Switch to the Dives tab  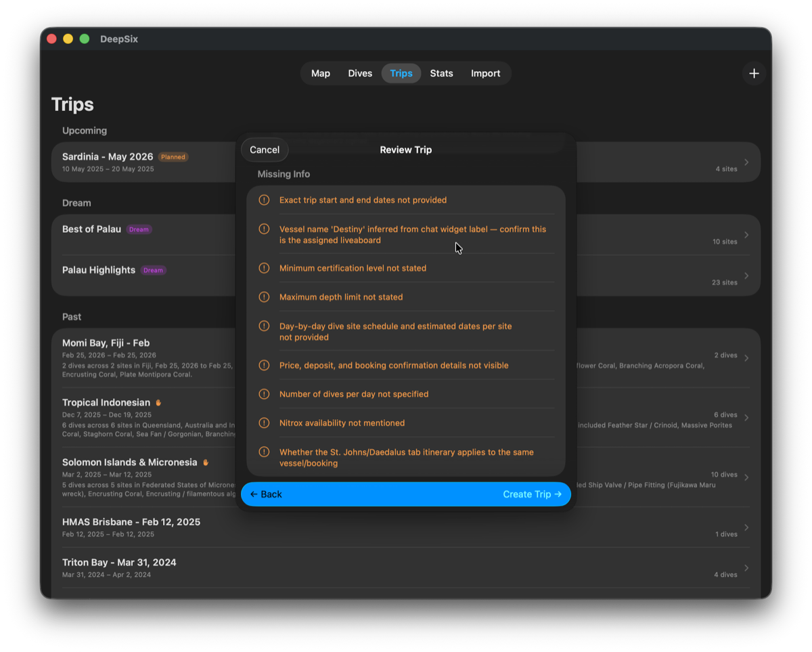(360, 73)
